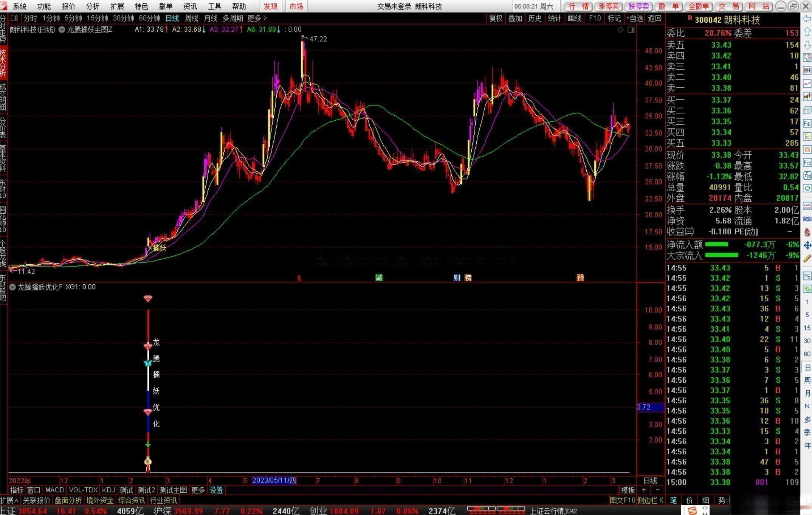Screen dimensions: 812x515
Task: Toggle the panel layout icon left of 分时
Action: click(14, 18)
